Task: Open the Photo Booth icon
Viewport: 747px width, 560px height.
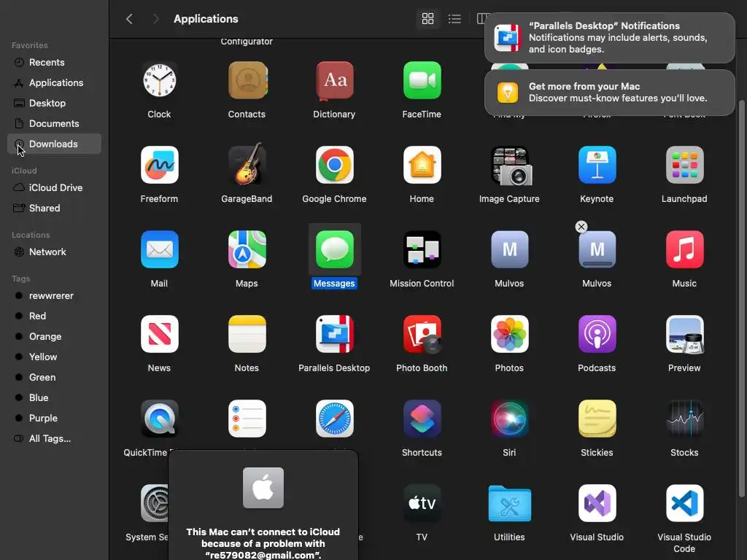Action: (x=422, y=334)
